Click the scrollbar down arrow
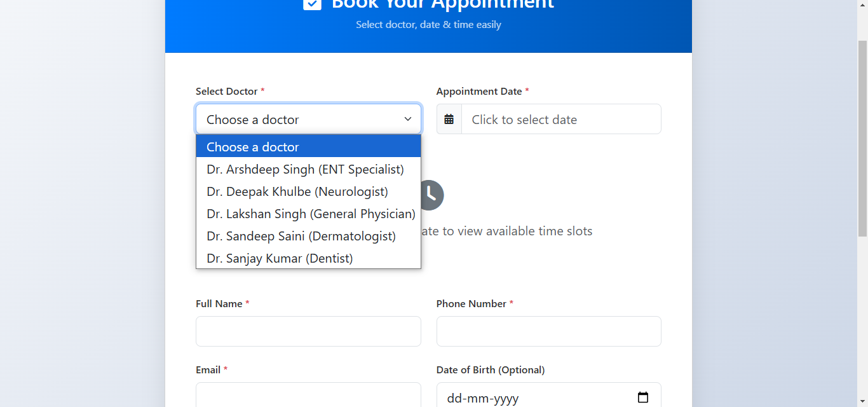868x407 pixels. click(x=863, y=402)
